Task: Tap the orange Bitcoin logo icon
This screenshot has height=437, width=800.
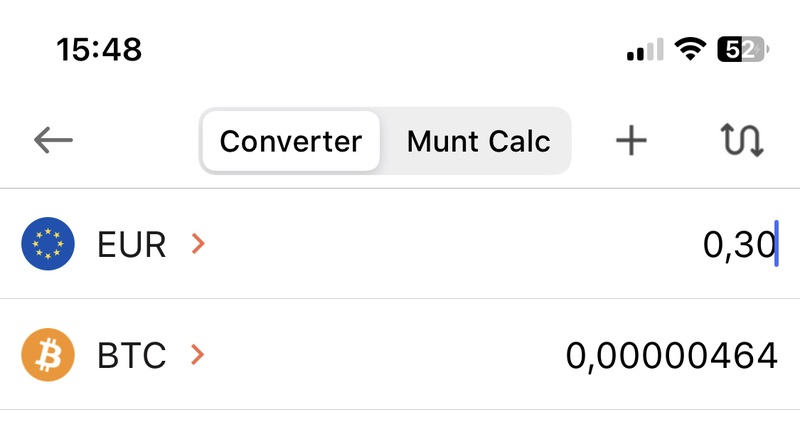Action: 48,355
